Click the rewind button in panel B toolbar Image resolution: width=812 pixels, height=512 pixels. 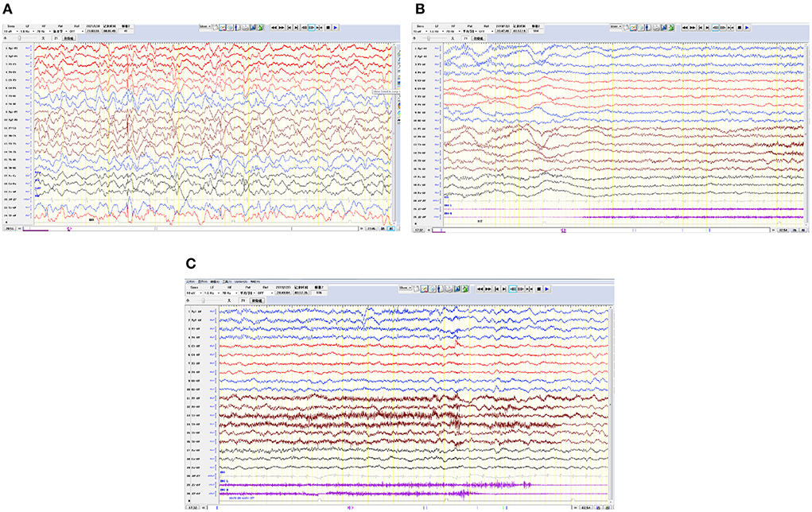685,28
